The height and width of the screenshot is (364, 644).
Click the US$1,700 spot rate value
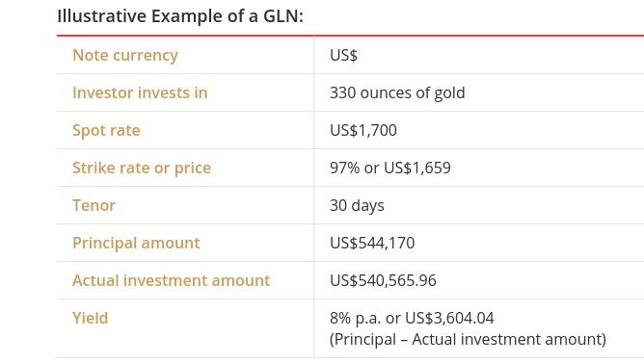(x=363, y=131)
